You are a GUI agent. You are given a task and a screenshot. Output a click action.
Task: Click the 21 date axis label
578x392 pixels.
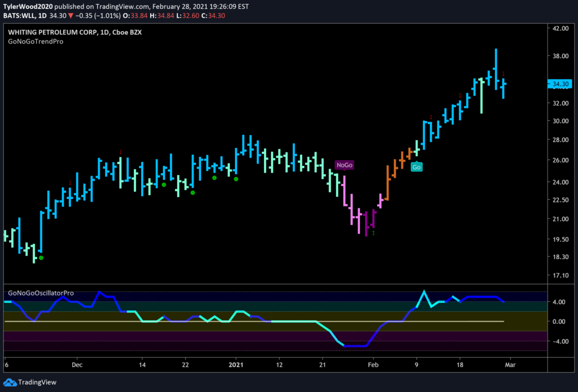point(322,365)
